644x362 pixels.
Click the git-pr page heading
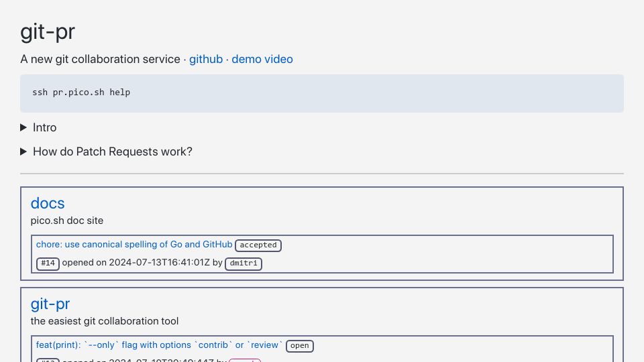(48, 32)
